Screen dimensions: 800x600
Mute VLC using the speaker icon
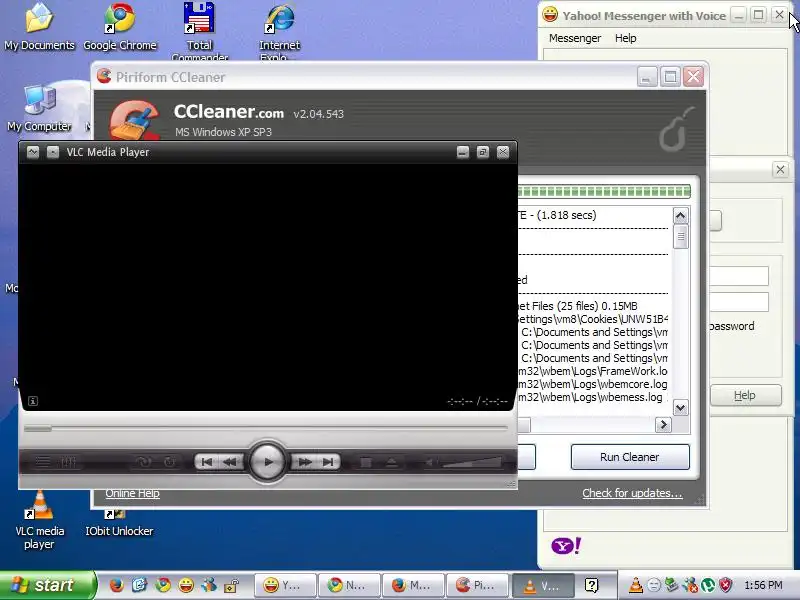click(x=430, y=463)
